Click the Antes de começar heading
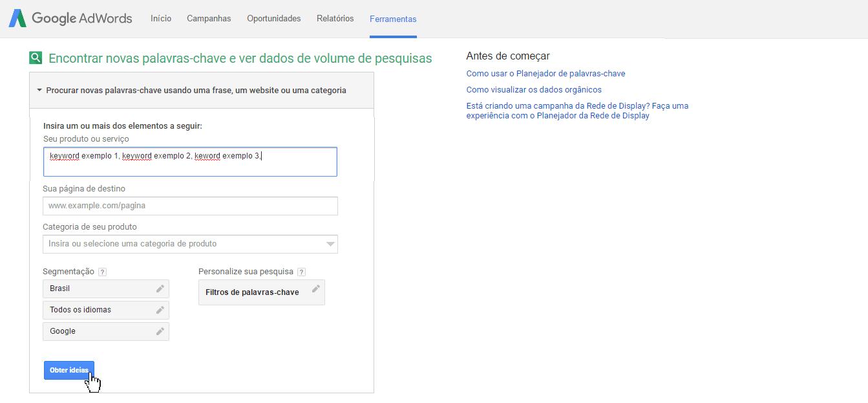This screenshot has width=868, height=403. [508, 56]
